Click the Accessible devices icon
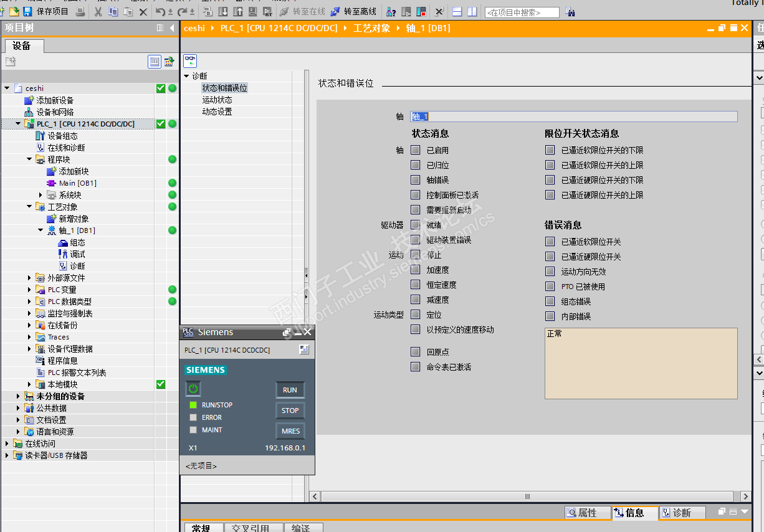The height and width of the screenshot is (532, 764). click(x=391, y=12)
